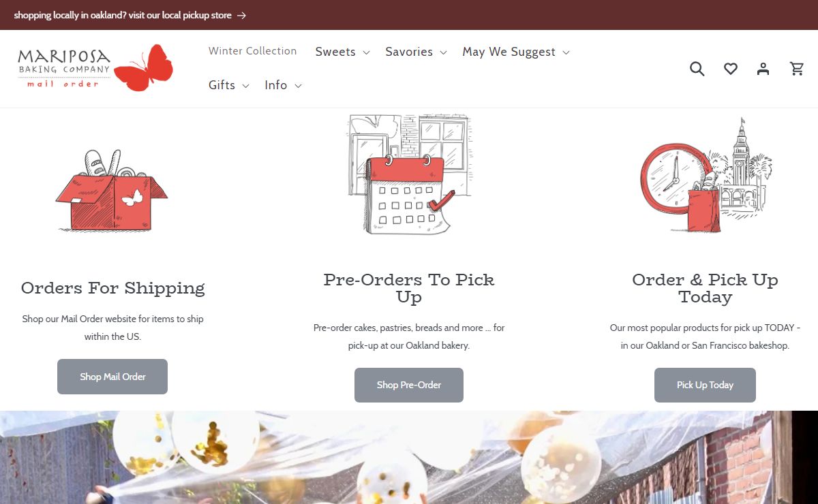Click the Shop Pre-Order button

pyautogui.click(x=409, y=385)
